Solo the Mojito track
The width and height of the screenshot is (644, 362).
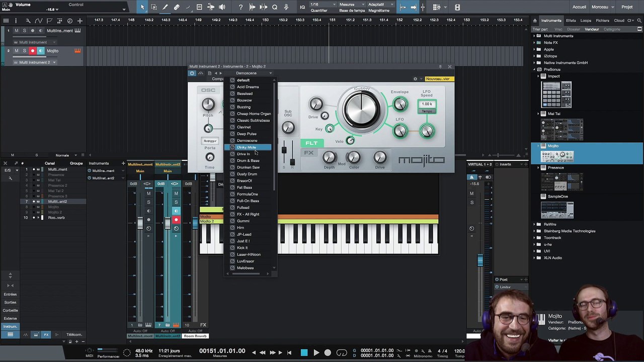24,51
